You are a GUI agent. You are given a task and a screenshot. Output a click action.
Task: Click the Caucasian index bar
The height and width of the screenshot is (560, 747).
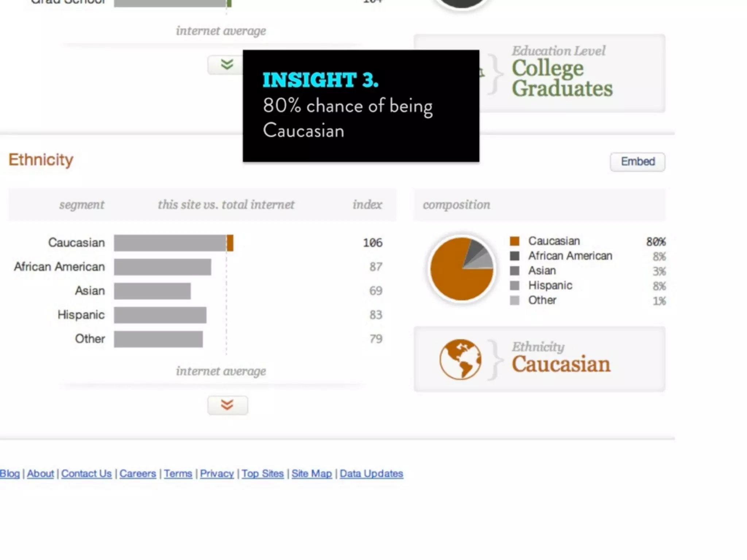click(173, 243)
